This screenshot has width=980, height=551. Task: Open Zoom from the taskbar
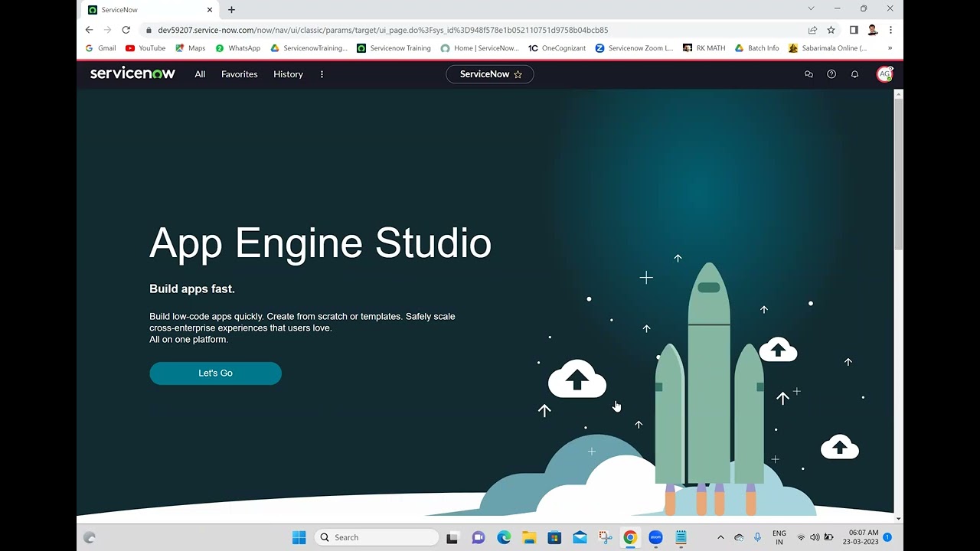click(x=655, y=537)
